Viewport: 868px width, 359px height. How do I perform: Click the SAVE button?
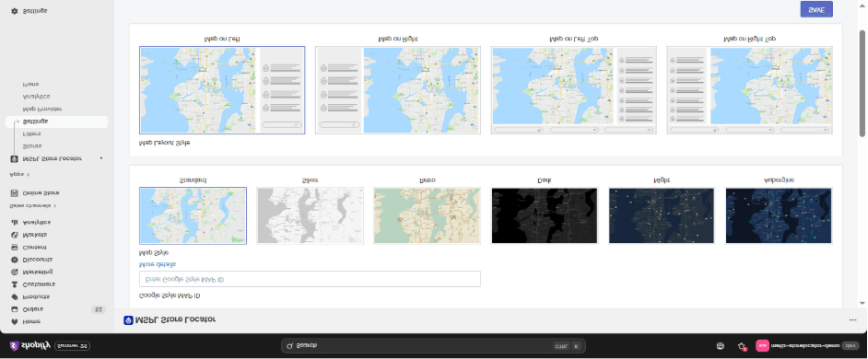pyautogui.click(x=816, y=9)
